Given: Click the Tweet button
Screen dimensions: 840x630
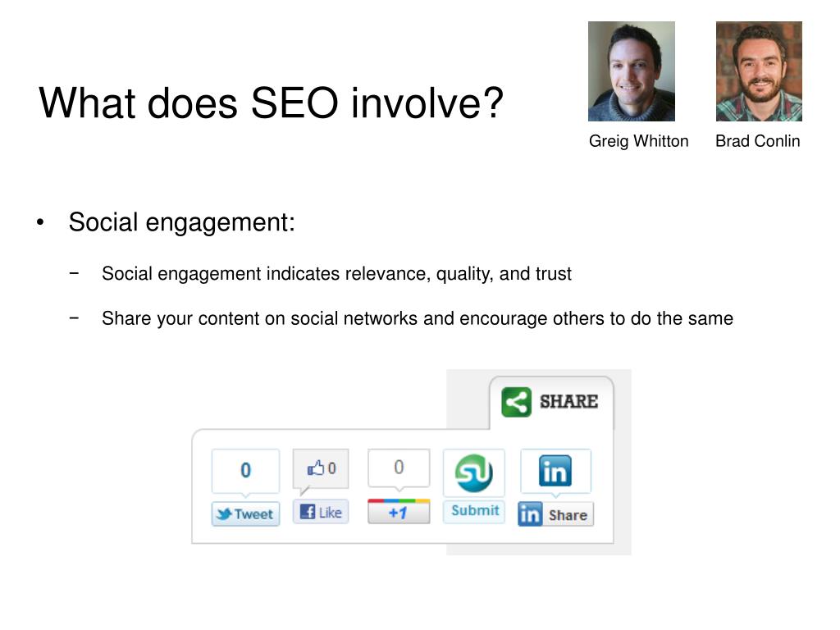Looking at the screenshot, I should (x=245, y=514).
